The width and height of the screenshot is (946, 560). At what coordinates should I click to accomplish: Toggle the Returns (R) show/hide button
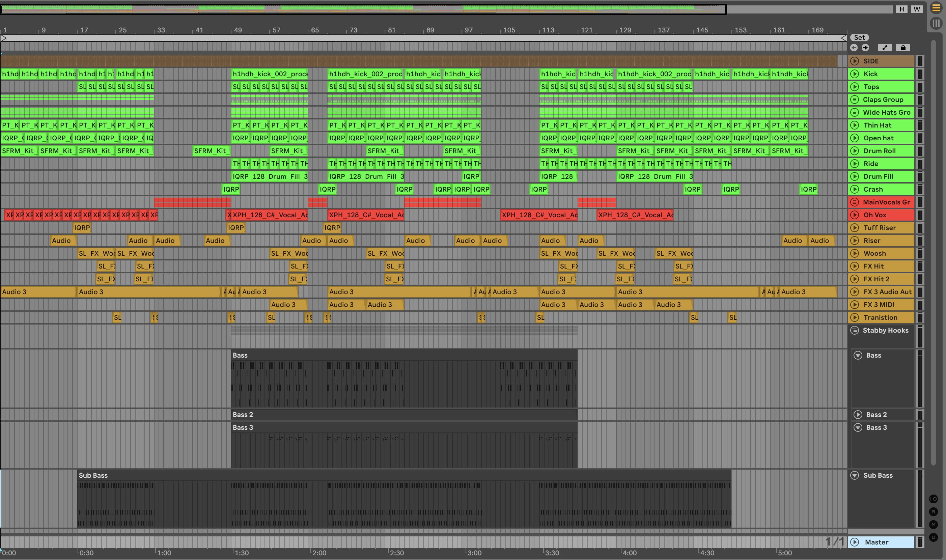point(933,512)
